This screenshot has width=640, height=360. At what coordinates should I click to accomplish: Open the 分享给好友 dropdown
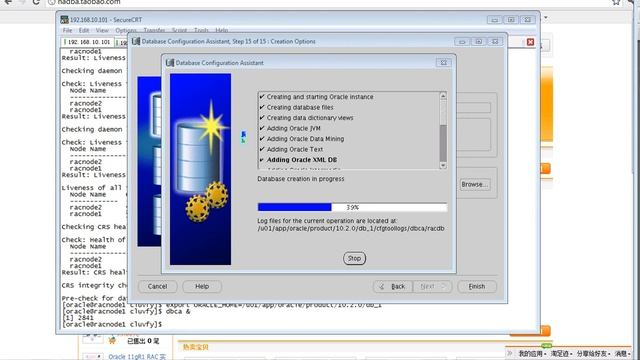tap(593, 353)
